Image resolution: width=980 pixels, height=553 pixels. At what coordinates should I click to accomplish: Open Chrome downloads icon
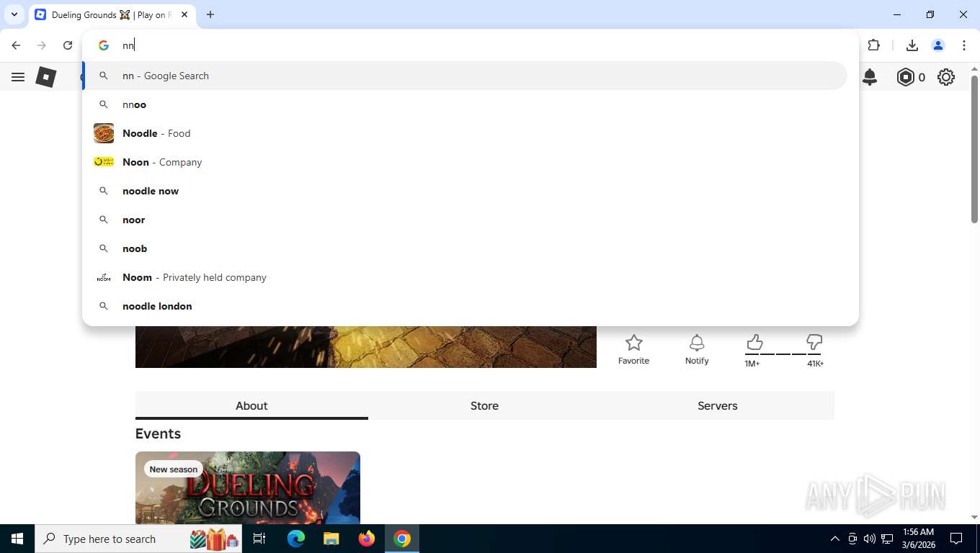click(x=912, y=45)
